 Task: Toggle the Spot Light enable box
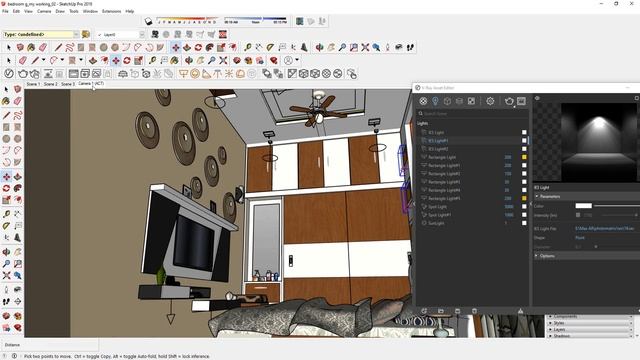click(524, 207)
